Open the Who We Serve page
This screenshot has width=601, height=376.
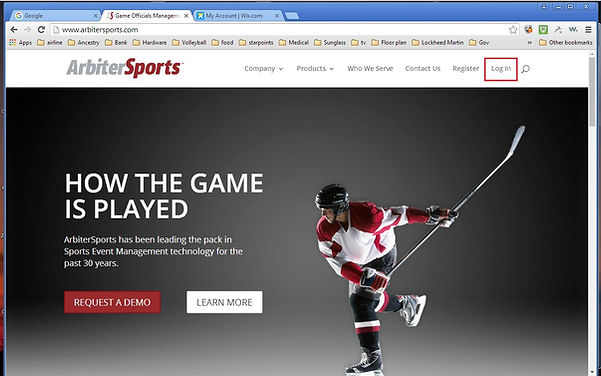[x=370, y=69]
